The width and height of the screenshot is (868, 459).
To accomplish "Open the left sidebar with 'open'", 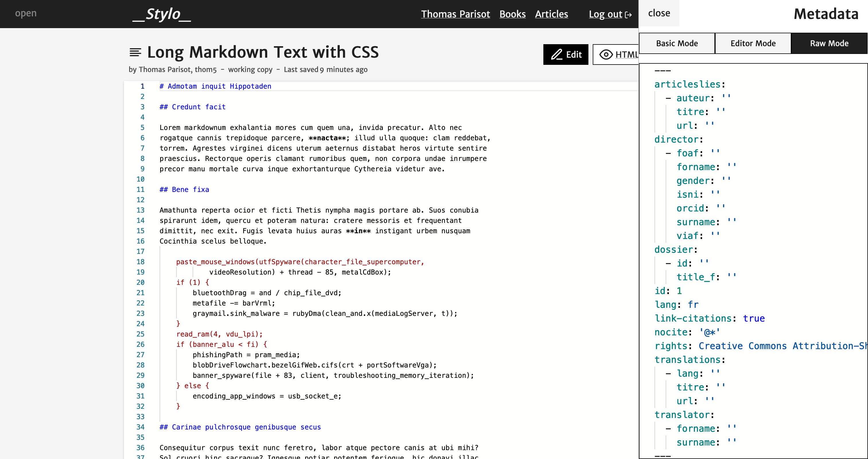I will point(26,13).
